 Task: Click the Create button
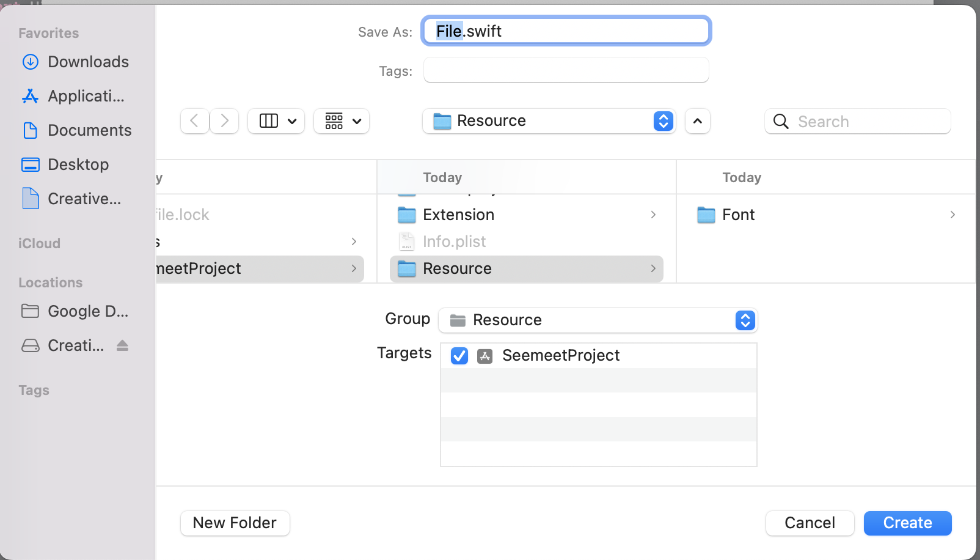[x=907, y=523]
